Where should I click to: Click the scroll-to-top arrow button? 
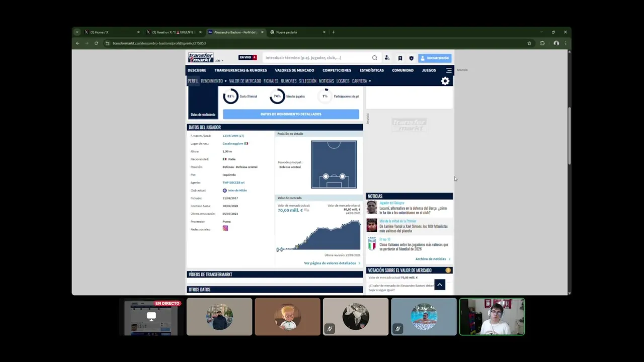click(x=439, y=285)
